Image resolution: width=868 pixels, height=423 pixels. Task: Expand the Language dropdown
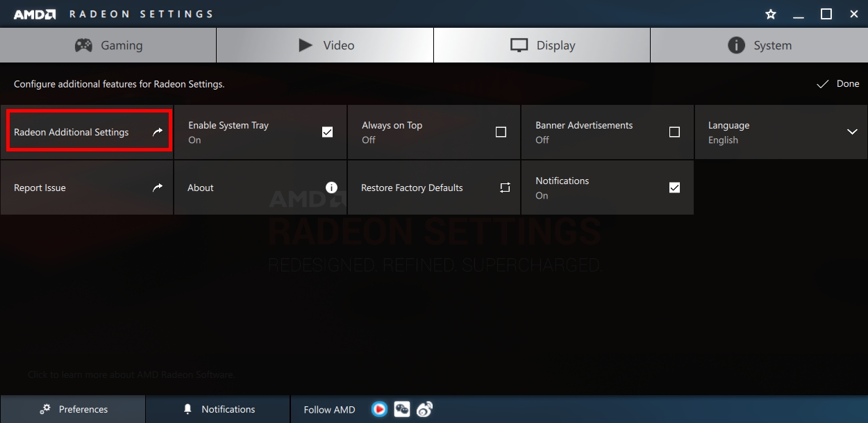pyautogui.click(x=781, y=132)
